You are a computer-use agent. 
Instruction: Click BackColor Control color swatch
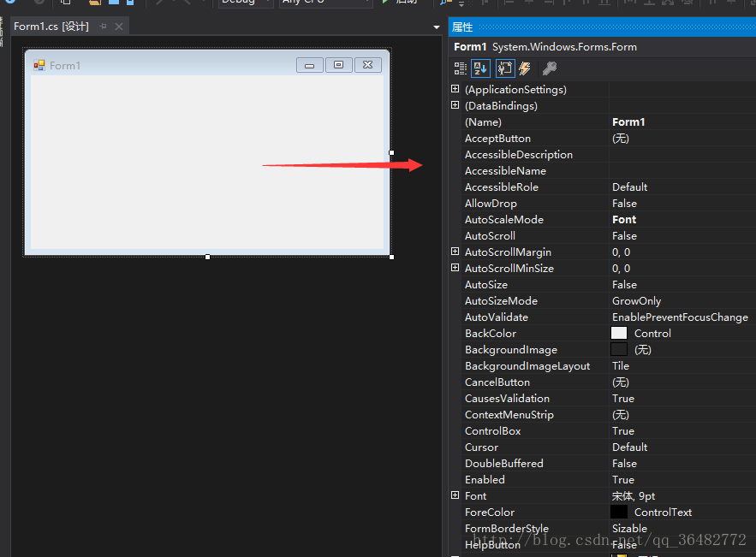(x=619, y=333)
